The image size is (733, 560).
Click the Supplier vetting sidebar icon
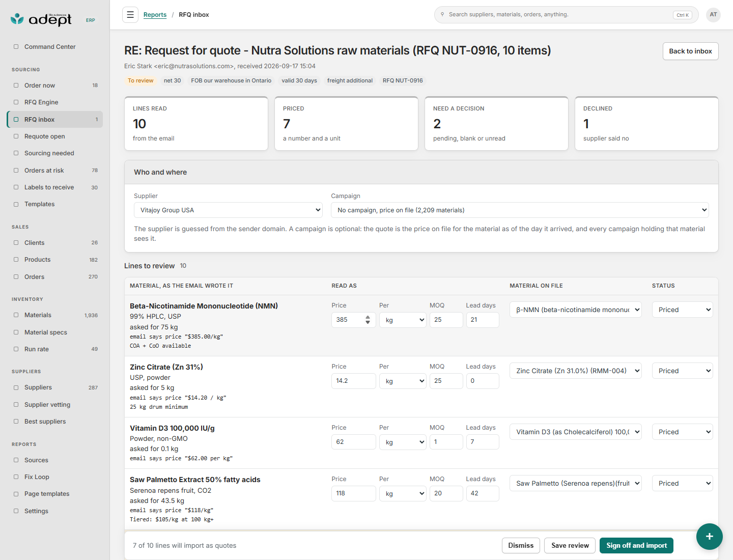coord(16,405)
